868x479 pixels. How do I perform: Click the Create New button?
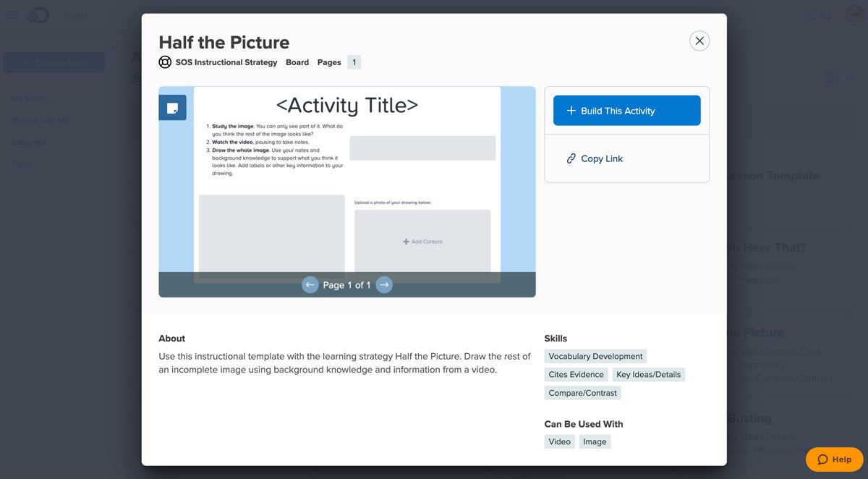pyautogui.click(x=54, y=63)
